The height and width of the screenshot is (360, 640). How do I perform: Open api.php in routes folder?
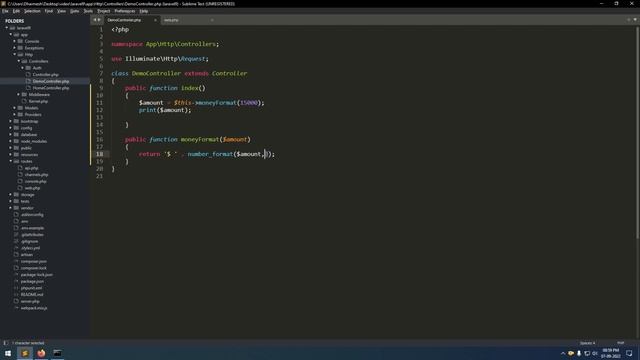pos(31,168)
